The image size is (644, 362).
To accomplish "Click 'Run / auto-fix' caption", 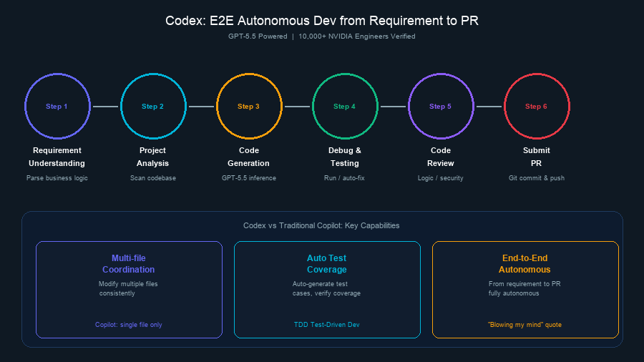I will 344,177.
